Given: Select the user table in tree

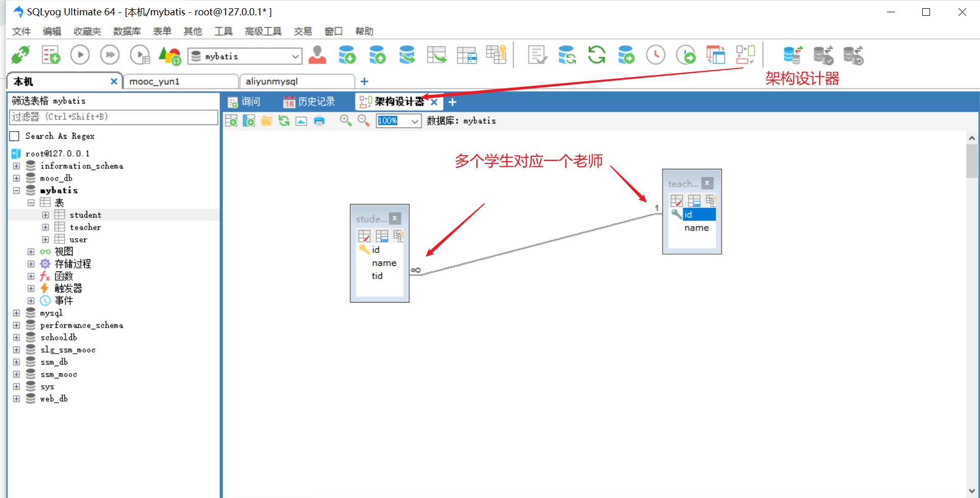Looking at the screenshot, I should [x=78, y=239].
